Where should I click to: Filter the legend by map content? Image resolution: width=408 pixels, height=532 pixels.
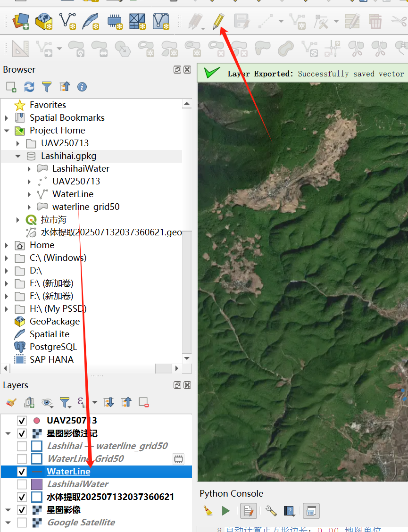click(x=65, y=402)
